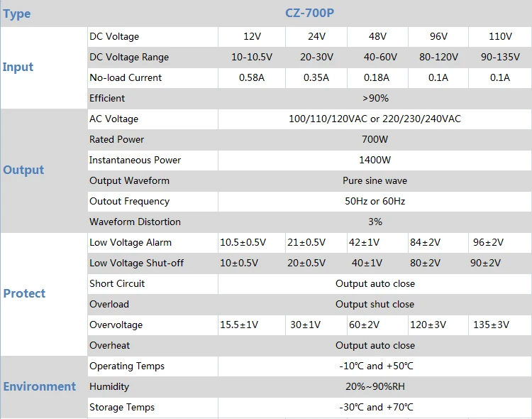The height and width of the screenshot is (419, 532).
Task: Click the -10℃ and +50℃ value
Action: click(376, 366)
